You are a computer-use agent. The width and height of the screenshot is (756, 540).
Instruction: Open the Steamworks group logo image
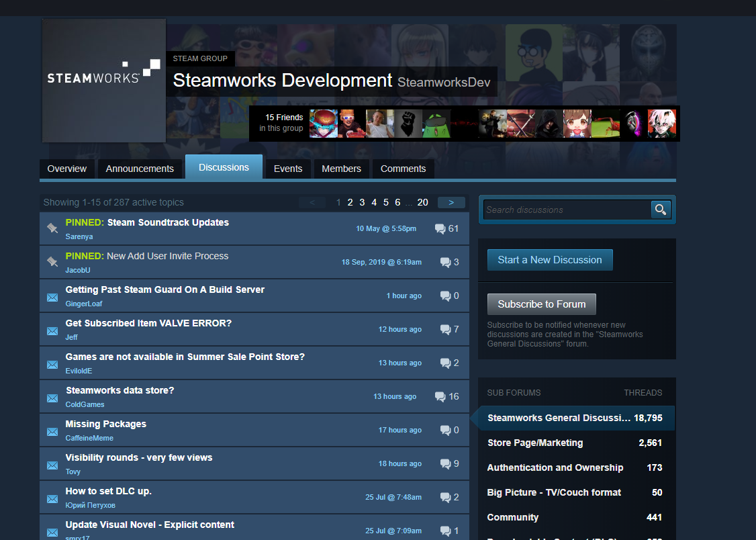click(x=104, y=81)
